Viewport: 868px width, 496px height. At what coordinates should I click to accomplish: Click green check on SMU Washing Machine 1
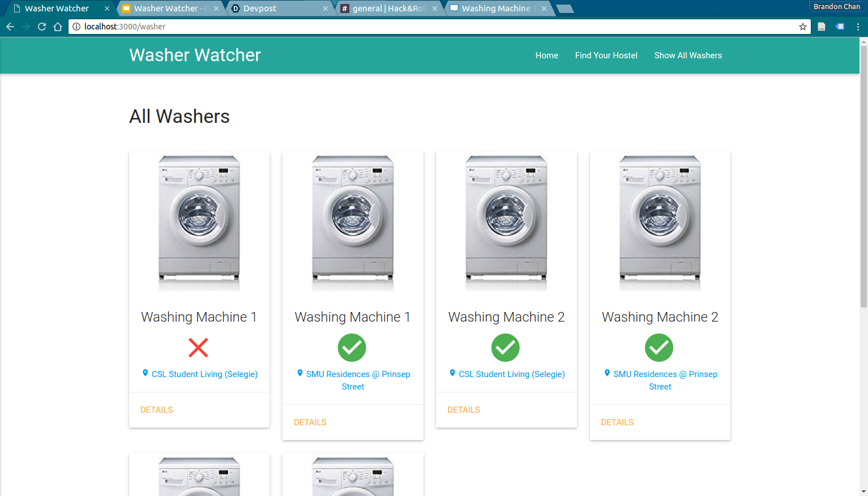click(352, 347)
